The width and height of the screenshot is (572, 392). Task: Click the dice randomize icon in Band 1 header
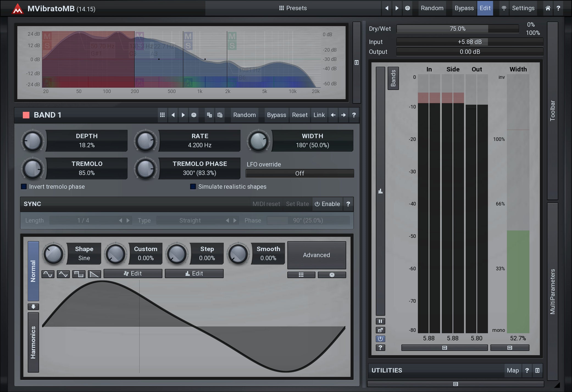click(x=194, y=115)
